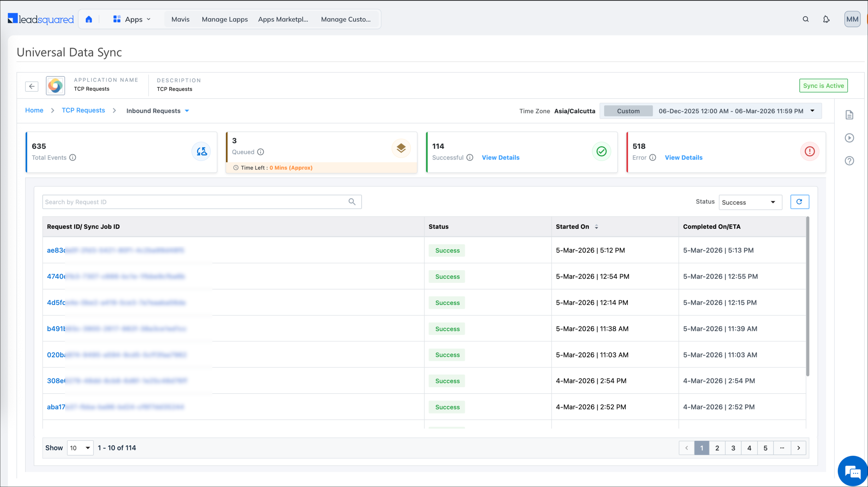Sort by Started On column

click(x=596, y=227)
